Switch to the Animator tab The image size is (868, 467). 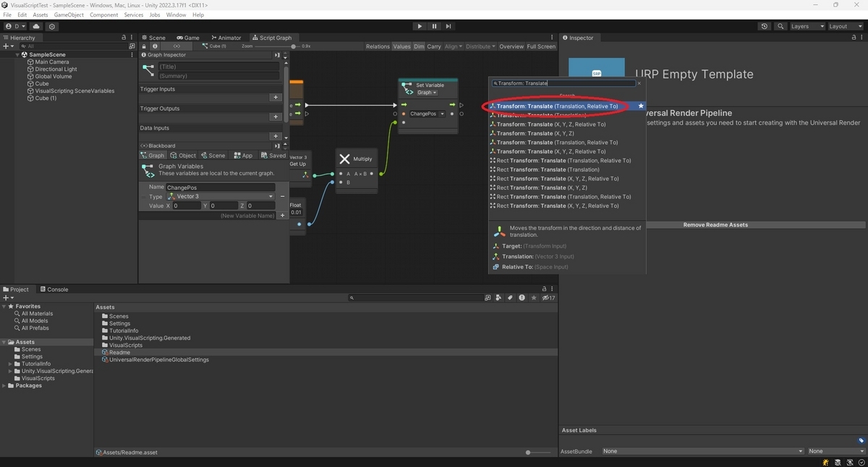226,38
